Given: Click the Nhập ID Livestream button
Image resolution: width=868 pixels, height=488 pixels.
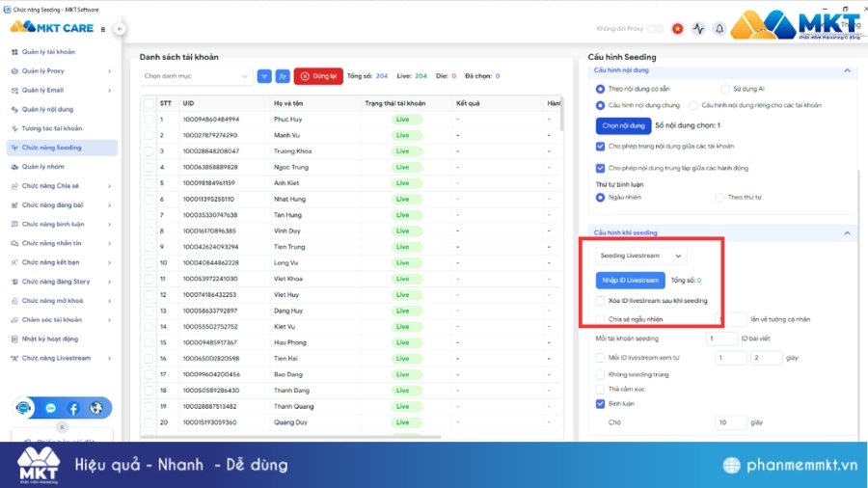Looking at the screenshot, I should pyautogui.click(x=630, y=281).
